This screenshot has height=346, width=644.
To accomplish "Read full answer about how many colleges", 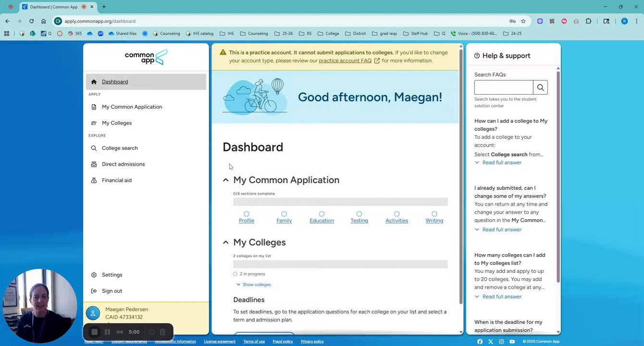I will tap(498, 297).
